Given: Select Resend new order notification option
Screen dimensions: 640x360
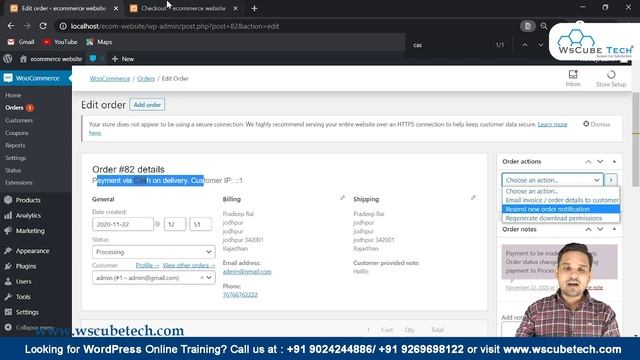Looking at the screenshot, I should [x=561, y=209].
